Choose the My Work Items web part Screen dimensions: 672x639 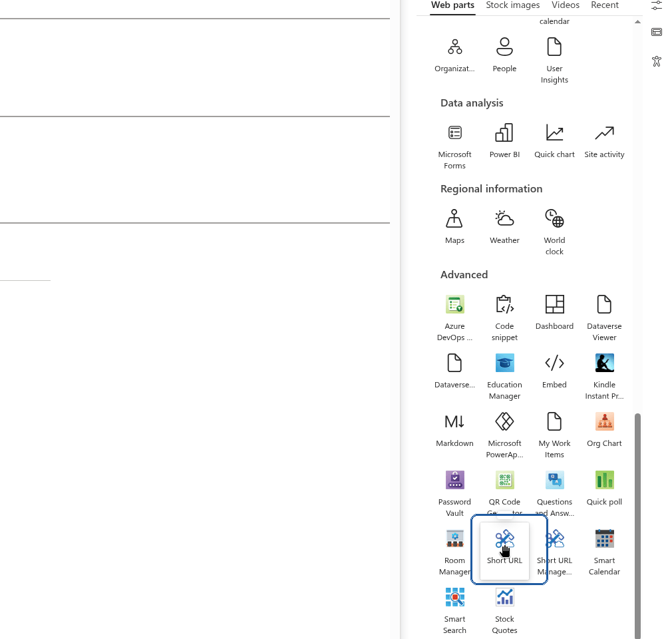554,436
